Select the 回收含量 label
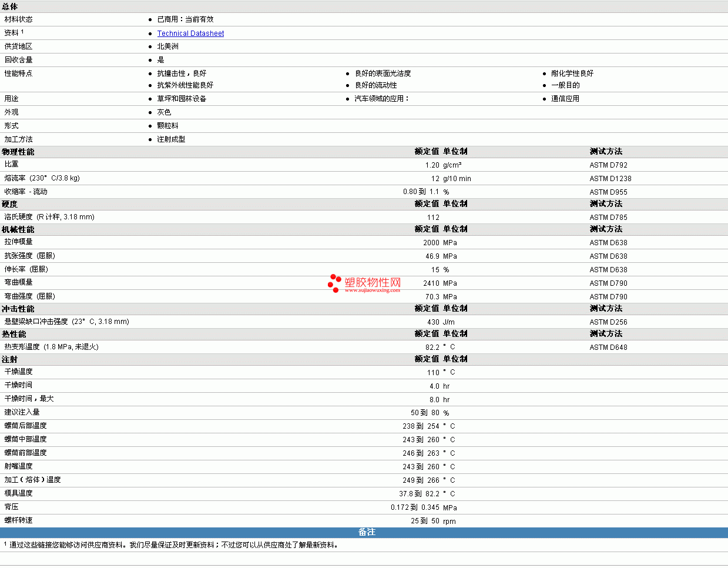The image size is (728, 568). coord(19,60)
